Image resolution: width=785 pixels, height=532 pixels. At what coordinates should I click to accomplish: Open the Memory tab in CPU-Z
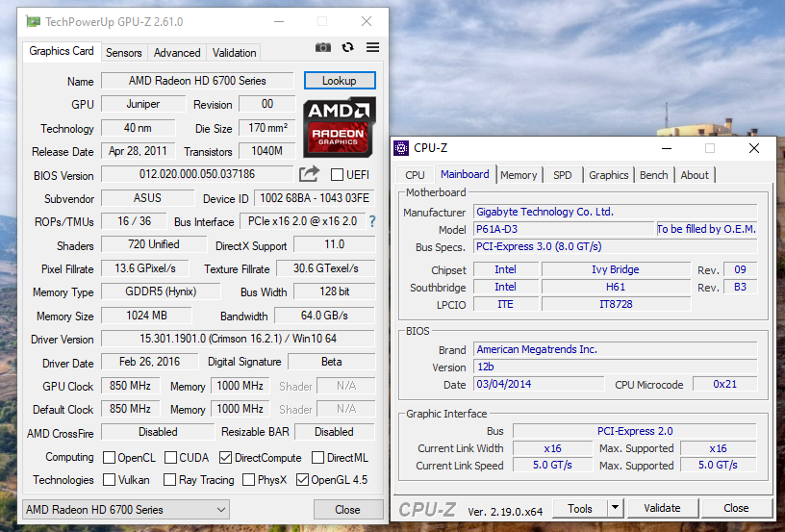[x=519, y=175]
